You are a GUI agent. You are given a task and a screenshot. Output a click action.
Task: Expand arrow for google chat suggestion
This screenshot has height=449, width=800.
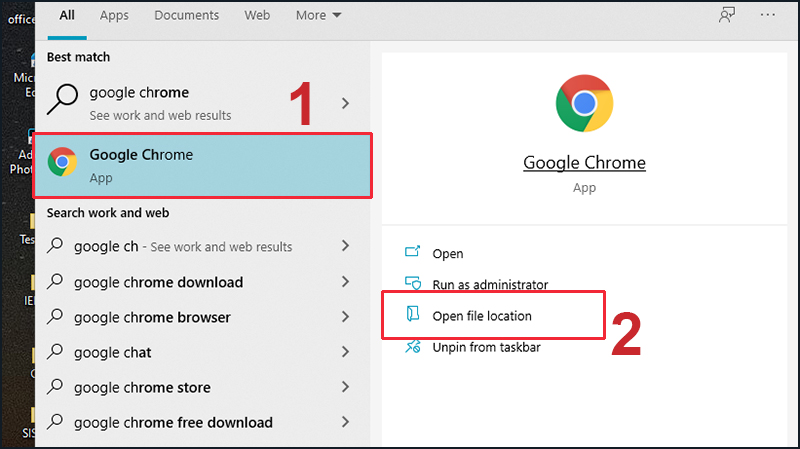(x=346, y=352)
